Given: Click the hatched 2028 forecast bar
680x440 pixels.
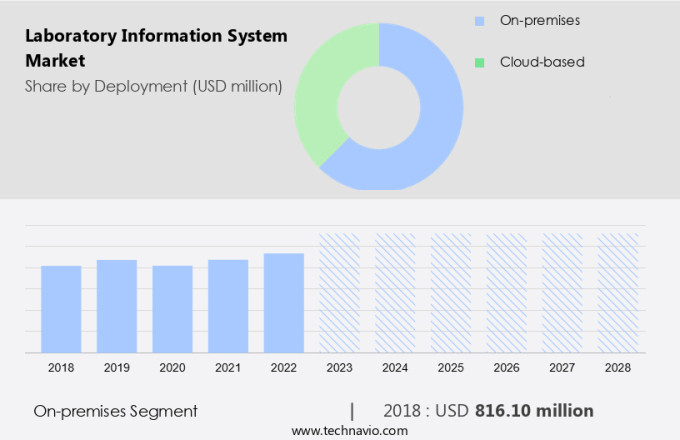Looking at the screenshot, I should point(618,293).
